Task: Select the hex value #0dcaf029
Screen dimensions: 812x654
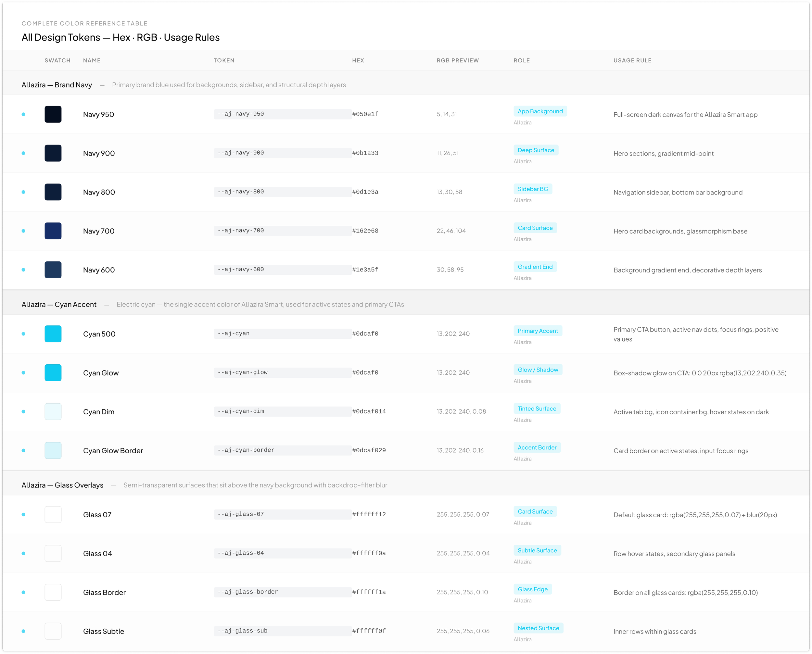Action: pos(369,450)
